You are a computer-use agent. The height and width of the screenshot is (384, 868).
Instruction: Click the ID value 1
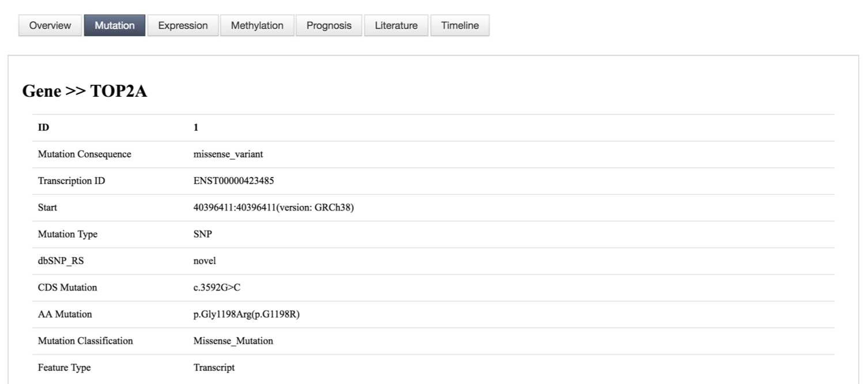196,128
